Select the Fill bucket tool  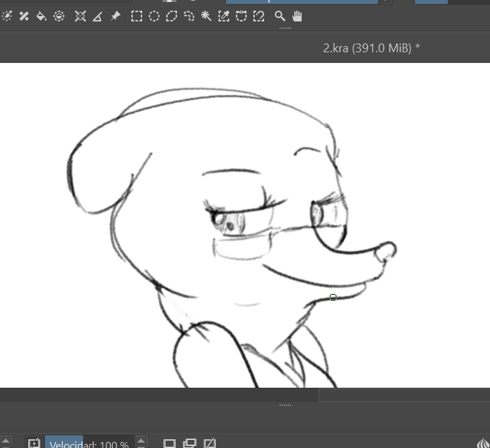(42, 16)
